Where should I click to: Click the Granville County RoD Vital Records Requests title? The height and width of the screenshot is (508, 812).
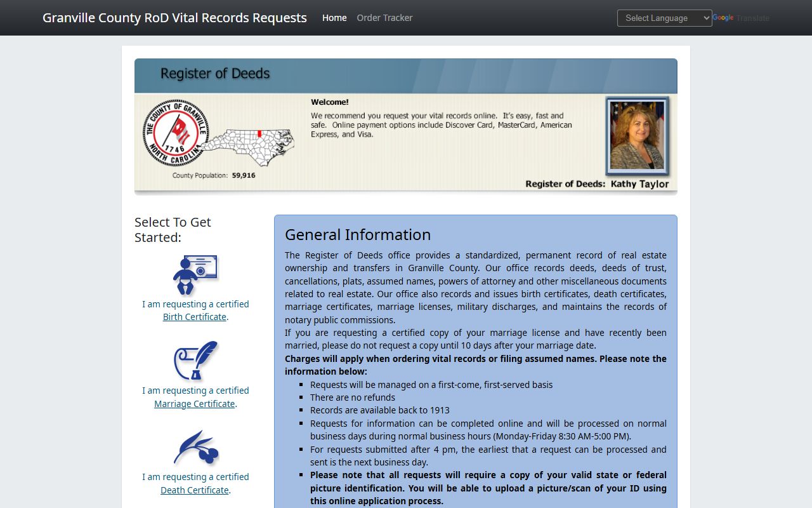point(174,18)
